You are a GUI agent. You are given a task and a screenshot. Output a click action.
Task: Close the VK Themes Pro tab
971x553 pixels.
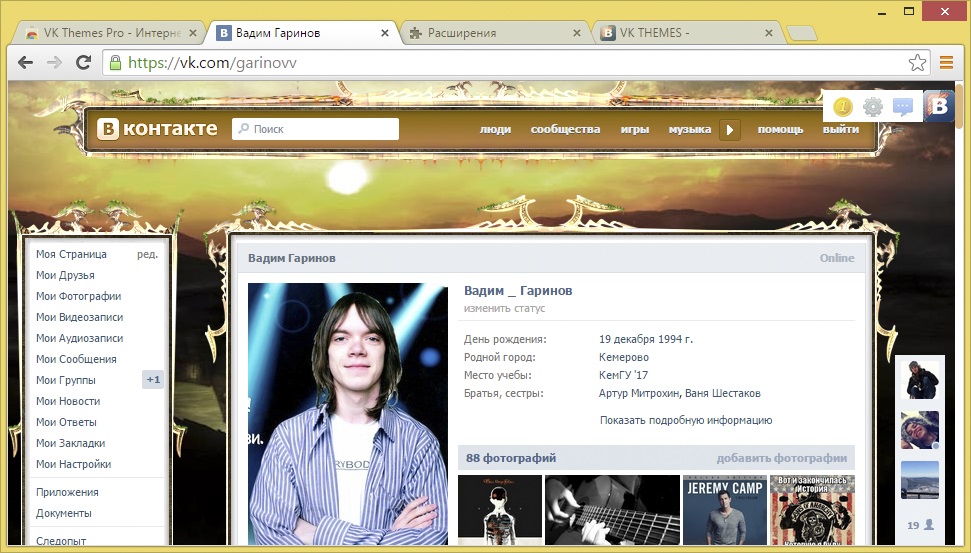coord(193,33)
